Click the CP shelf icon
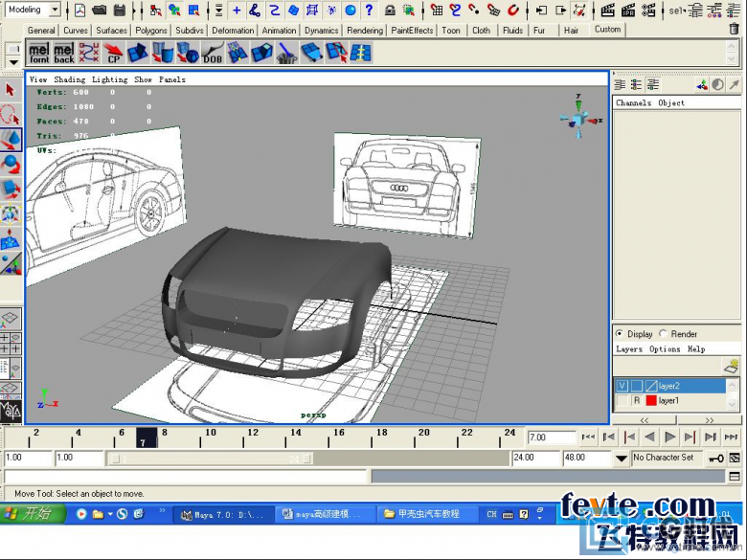The height and width of the screenshot is (560, 747). (x=113, y=53)
